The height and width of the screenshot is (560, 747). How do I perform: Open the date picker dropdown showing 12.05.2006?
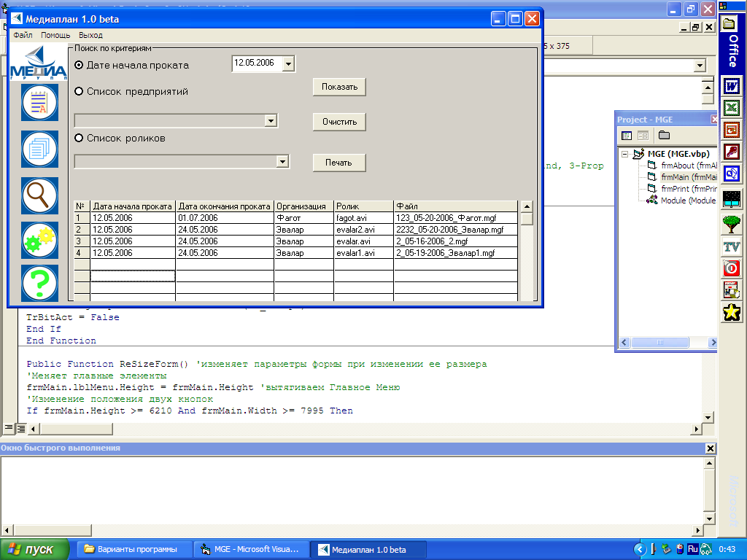(288, 64)
